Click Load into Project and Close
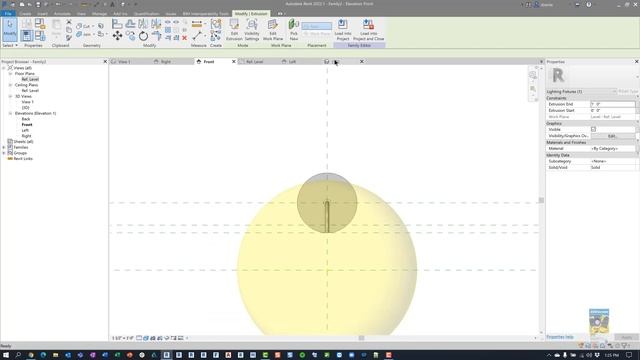 click(x=369, y=29)
